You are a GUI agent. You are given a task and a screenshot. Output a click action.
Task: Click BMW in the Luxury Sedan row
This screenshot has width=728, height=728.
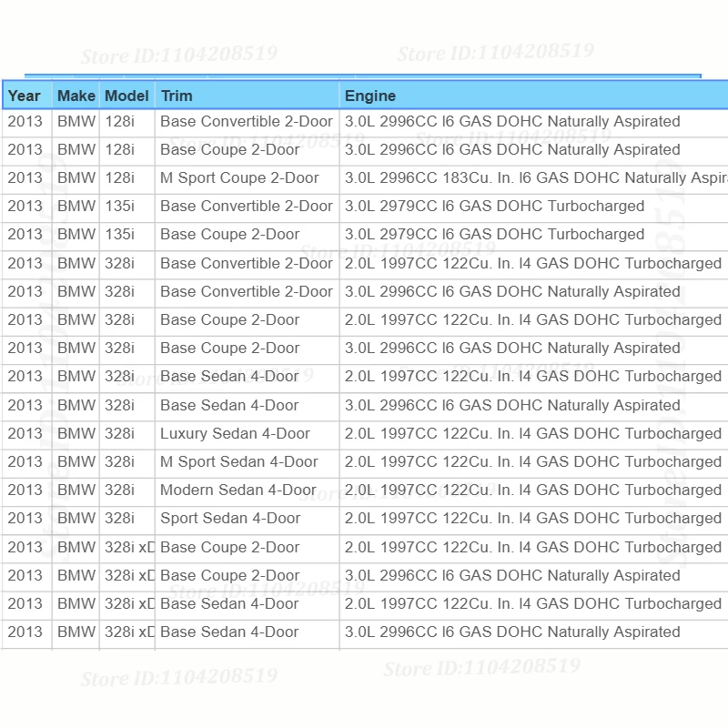pos(76,434)
